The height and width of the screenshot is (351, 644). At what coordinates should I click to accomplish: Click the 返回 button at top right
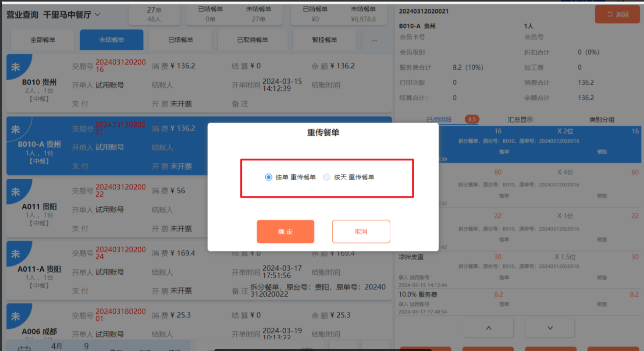click(x=617, y=14)
